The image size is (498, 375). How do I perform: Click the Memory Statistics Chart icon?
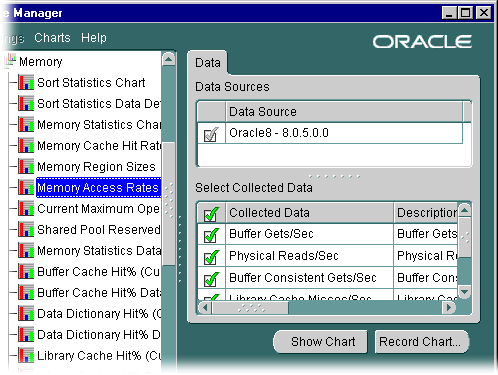26,124
